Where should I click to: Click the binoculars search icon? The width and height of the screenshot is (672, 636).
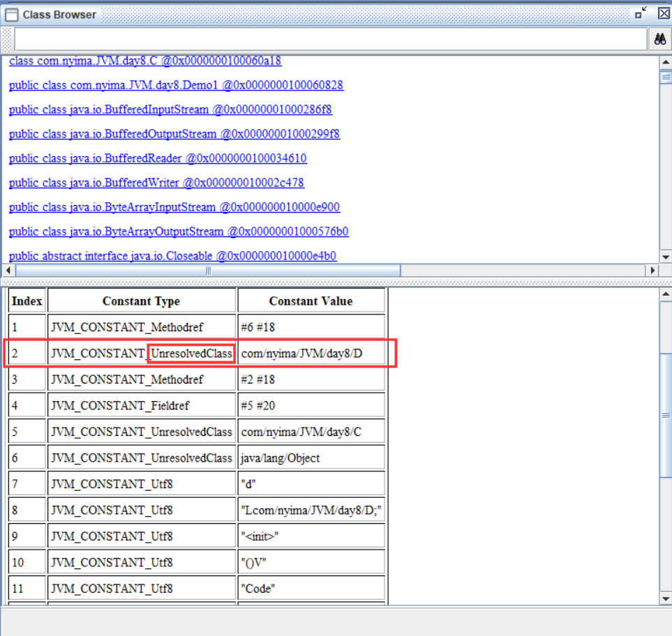[660, 40]
